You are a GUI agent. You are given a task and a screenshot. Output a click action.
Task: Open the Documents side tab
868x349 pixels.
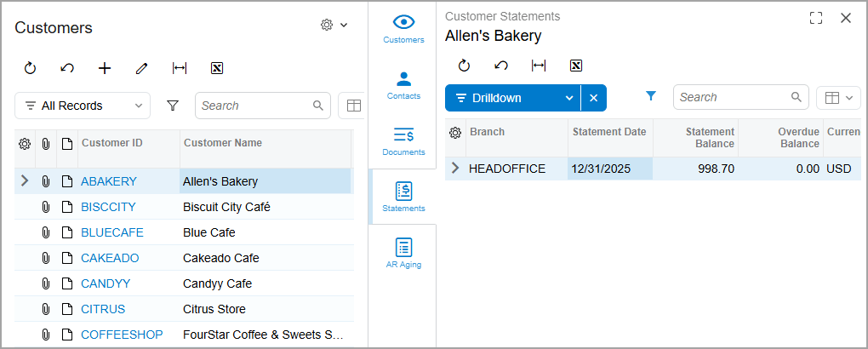click(403, 140)
